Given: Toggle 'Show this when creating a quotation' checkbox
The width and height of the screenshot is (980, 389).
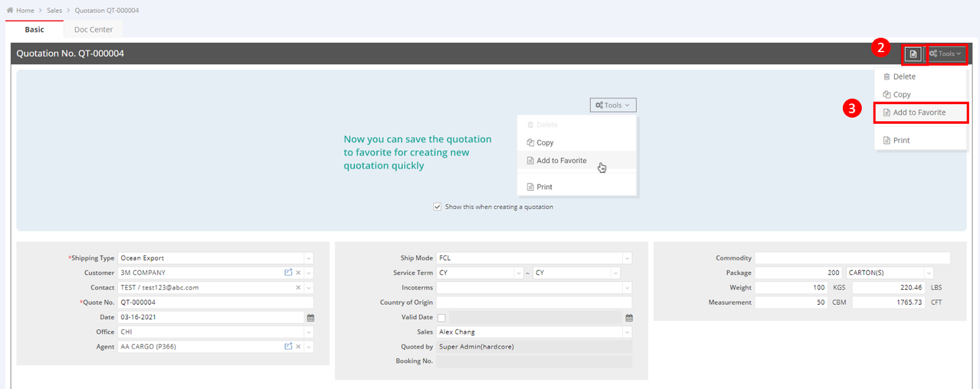Looking at the screenshot, I should (x=437, y=207).
